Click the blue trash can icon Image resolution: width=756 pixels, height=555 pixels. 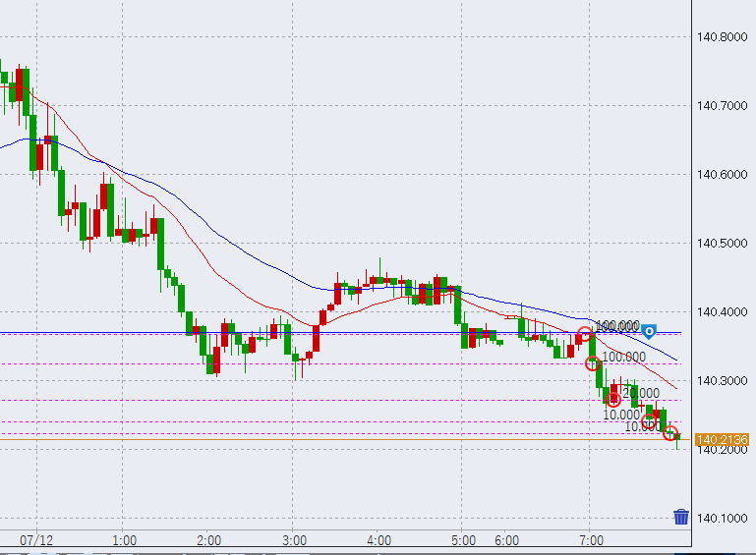coord(680,517)
